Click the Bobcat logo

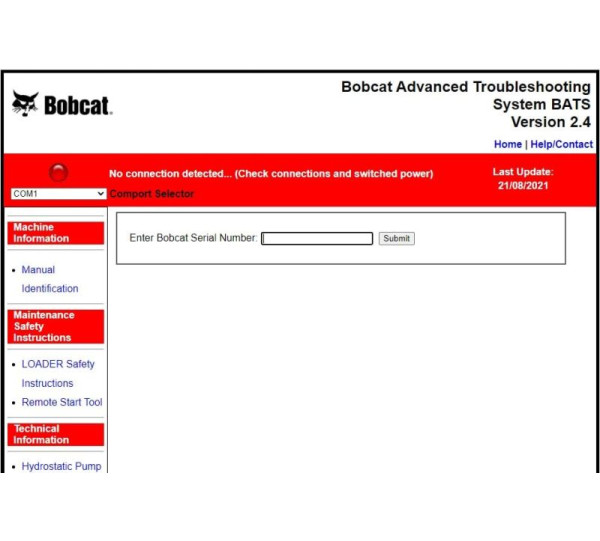point(61,105)
